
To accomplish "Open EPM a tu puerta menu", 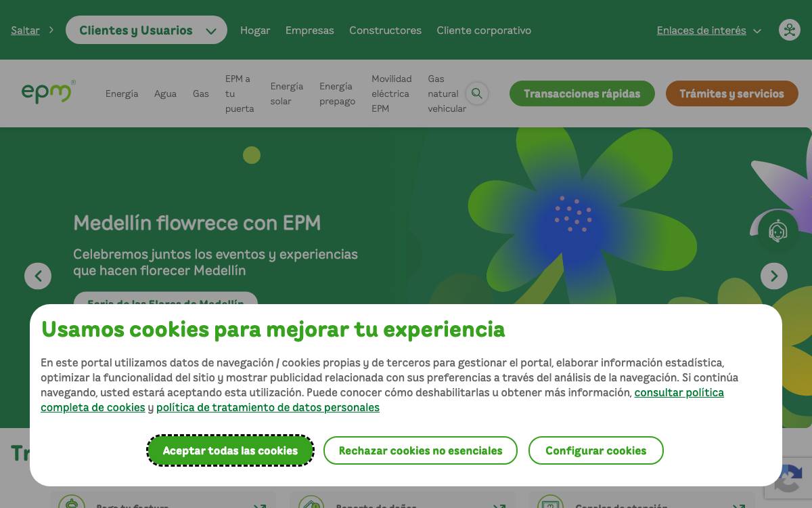I will click(240, 93).
